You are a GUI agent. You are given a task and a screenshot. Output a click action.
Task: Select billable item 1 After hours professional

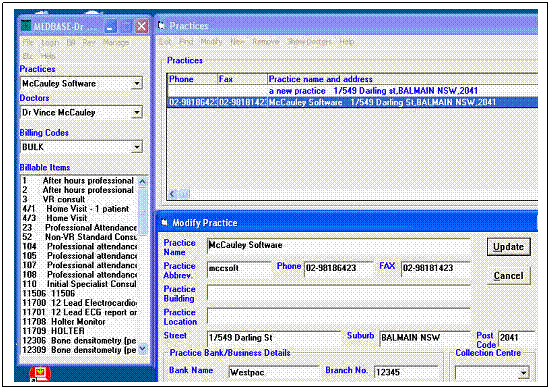79,181
